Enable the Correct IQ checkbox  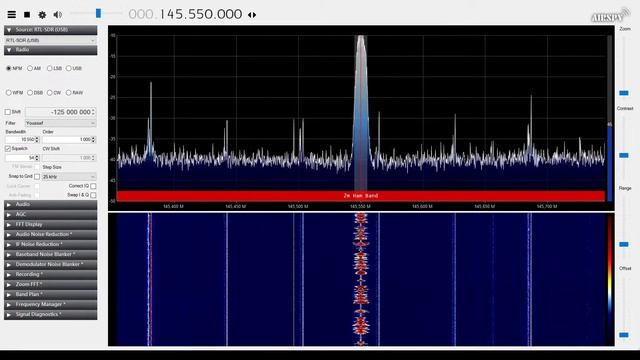93,186
